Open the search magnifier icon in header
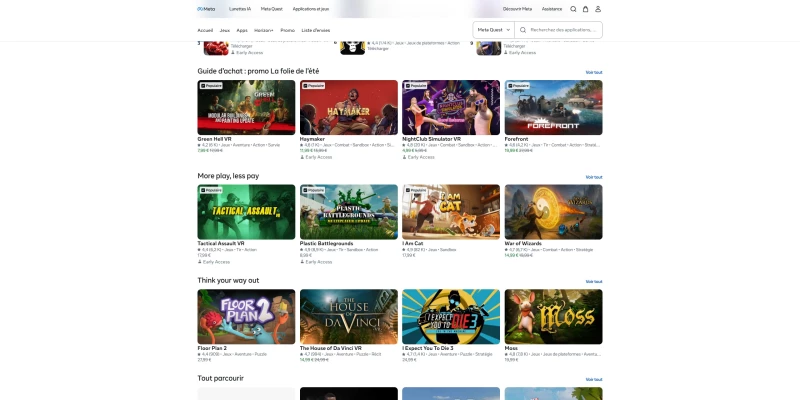Image resolution: width=800 pixels, height=400 pixels. (x=573, y=9)
